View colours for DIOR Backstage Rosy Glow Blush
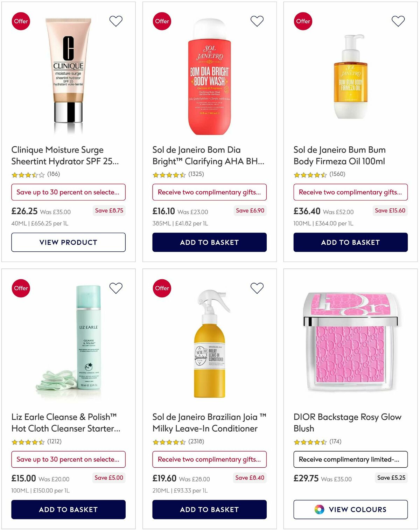 pos(350,510)
